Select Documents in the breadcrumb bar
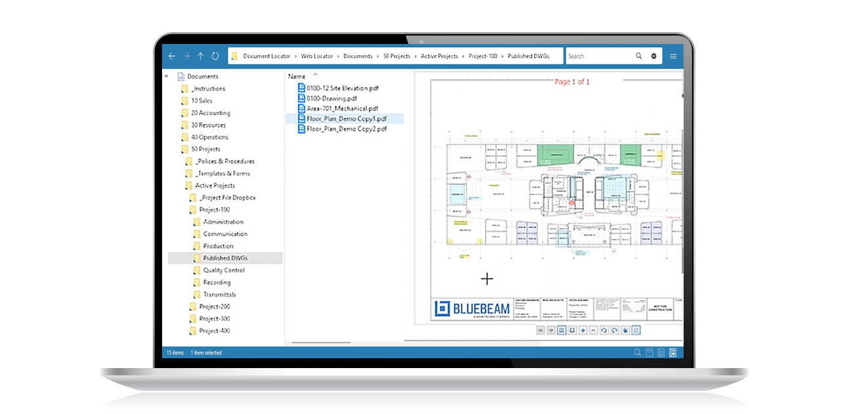 click(358, 56)
